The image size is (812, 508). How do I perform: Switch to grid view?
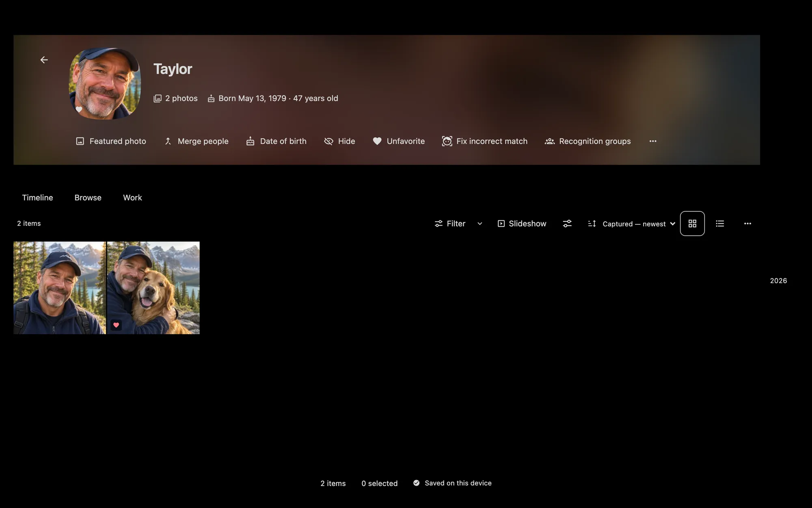pyautogui.click(x=692, y=224)
